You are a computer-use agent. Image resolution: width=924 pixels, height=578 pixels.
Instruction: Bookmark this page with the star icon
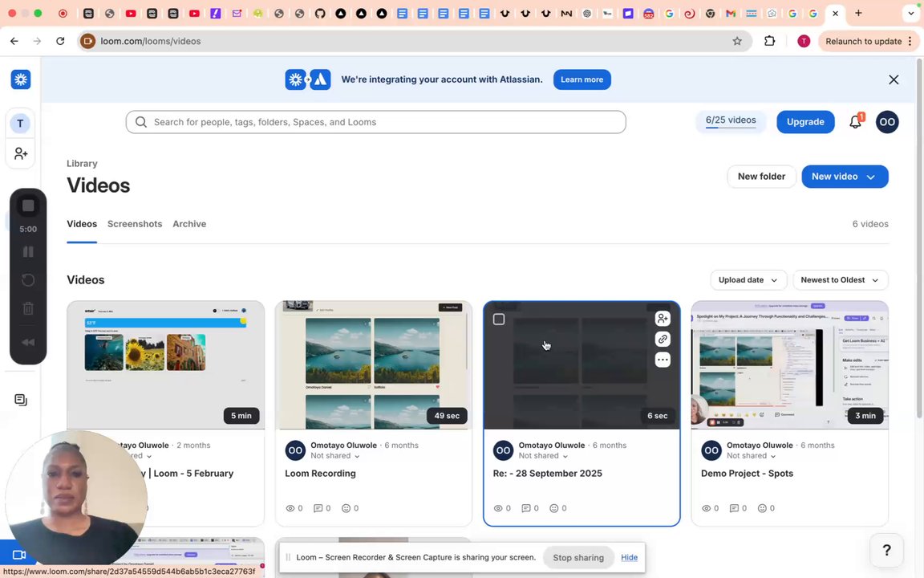[x=736, y=41]
